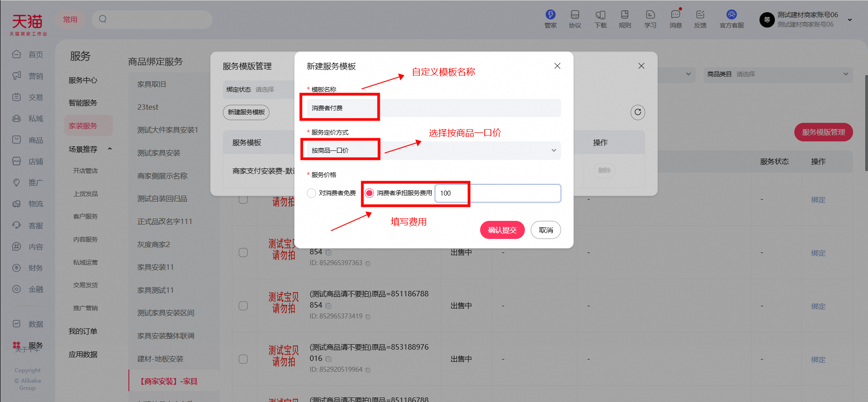Open 物流 in left sidebar
Screen dimensions: 868x402
(x=28, y=204)
